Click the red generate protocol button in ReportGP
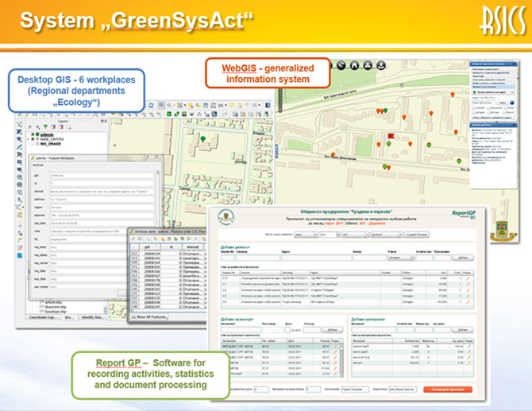Viewport: 532px width, 411px height. point(448,390)
